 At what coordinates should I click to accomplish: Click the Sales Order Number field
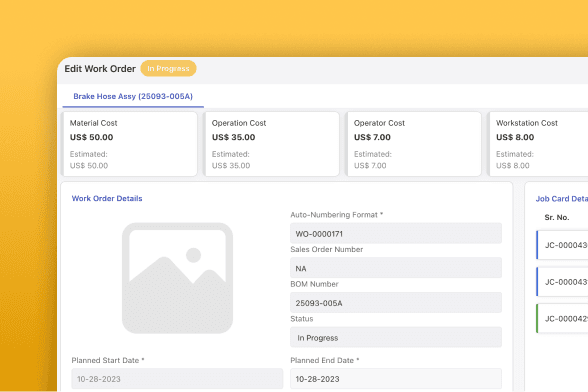click(396, 268)
